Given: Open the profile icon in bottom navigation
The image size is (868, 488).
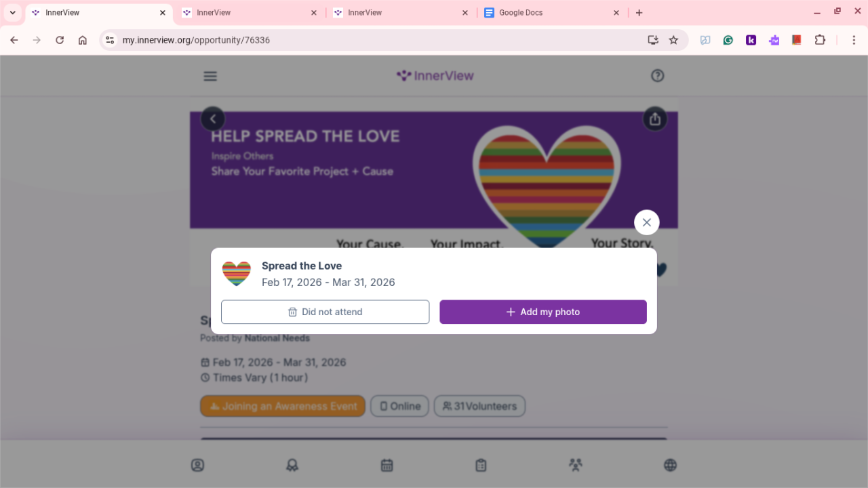Looking at the screenshot, I should click(x=197, y=465).
